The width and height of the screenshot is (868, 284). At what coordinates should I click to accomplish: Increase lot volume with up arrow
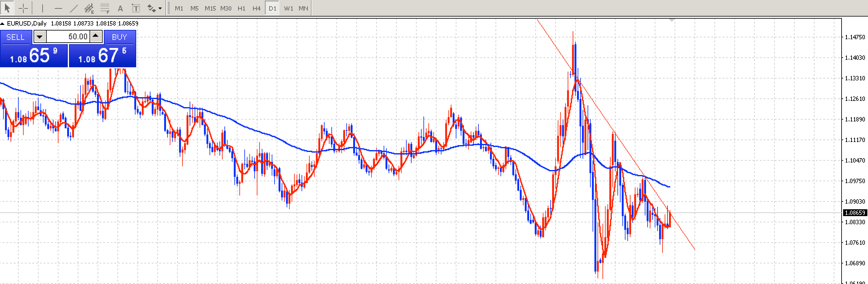pos(96,36)
